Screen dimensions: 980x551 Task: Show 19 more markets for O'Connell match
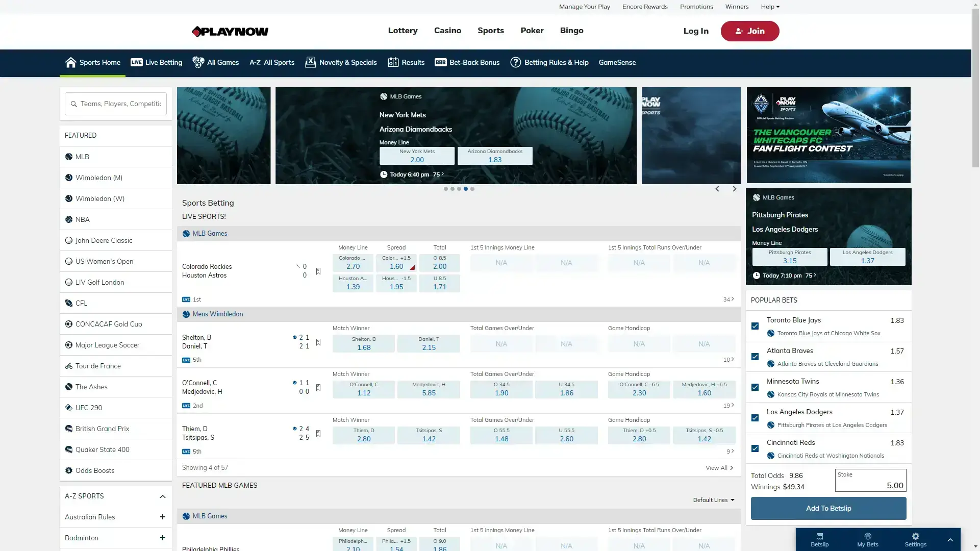728,406
